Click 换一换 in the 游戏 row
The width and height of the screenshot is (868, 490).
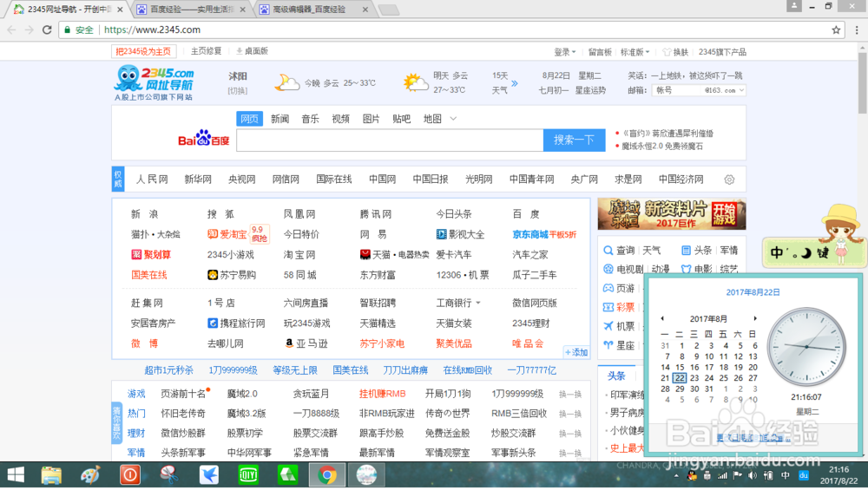pos(569,395)
